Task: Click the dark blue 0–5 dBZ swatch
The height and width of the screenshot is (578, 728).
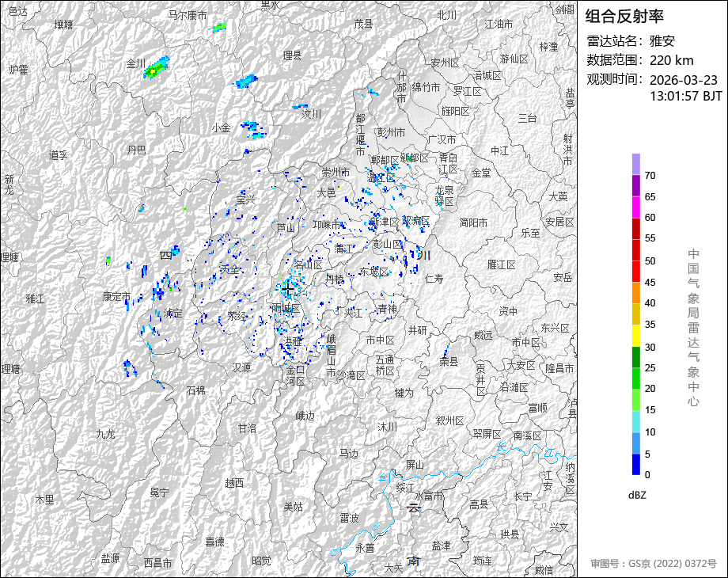Action: 636,464
